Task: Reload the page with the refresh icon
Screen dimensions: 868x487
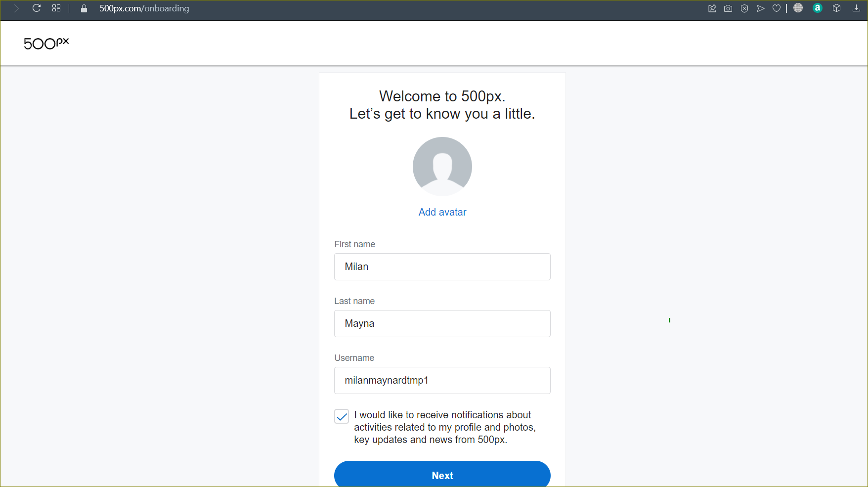Action: click(37, 8)
